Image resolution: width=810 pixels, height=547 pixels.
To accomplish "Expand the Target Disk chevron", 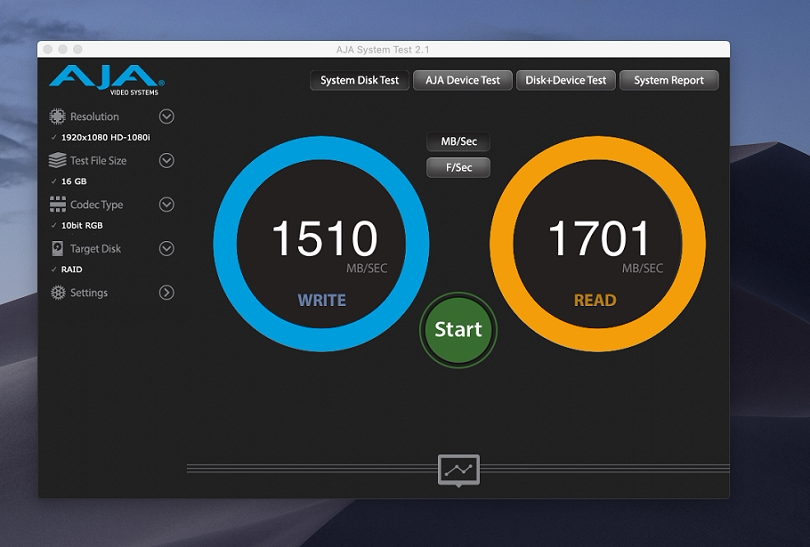I will (x=166, y=248).
